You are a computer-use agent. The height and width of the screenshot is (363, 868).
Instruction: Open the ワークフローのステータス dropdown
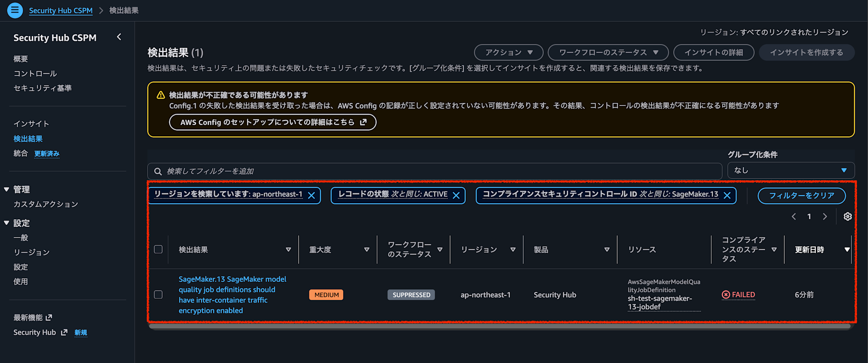[x=608, y=53]
